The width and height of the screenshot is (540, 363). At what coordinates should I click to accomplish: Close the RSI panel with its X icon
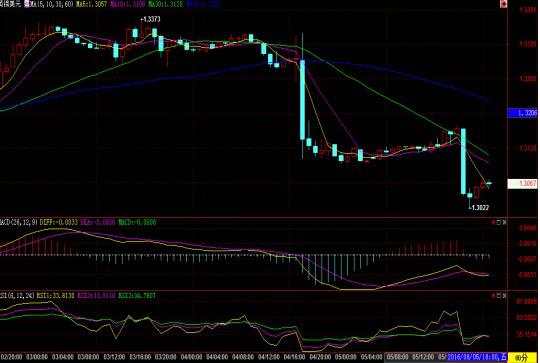[x=504, y=295]
